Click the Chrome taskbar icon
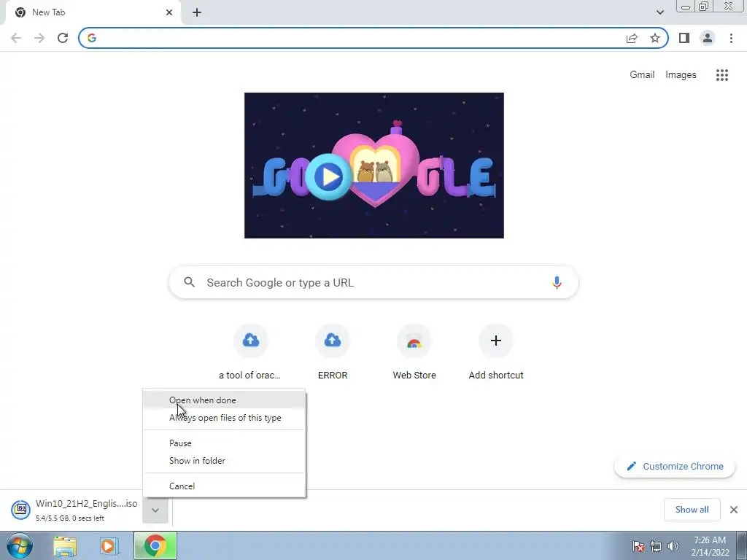747x560 pixels. click(155, 546)
